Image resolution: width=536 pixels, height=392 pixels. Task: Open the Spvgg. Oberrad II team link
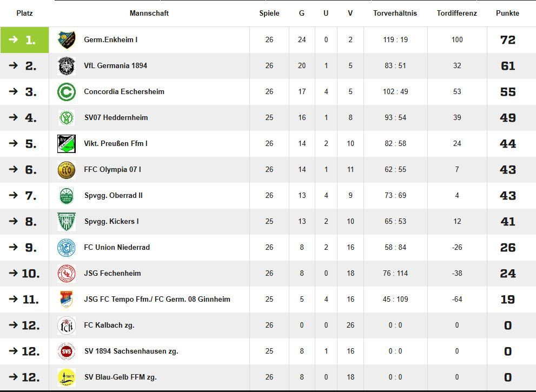(113, 195)
